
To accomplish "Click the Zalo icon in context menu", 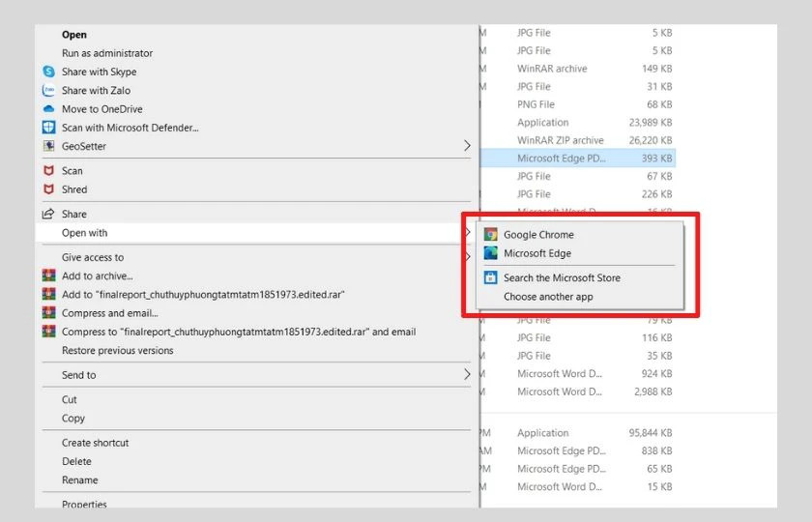I will coord(48,90).
